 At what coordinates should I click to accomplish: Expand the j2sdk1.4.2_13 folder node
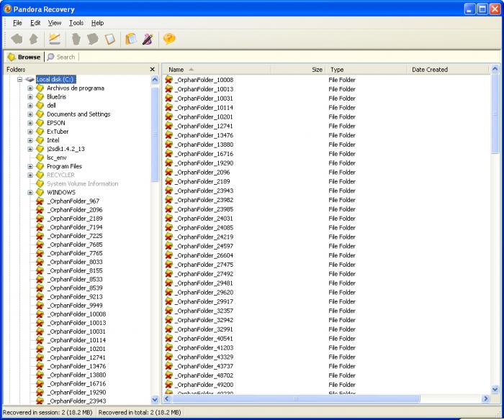pos(30,149)
